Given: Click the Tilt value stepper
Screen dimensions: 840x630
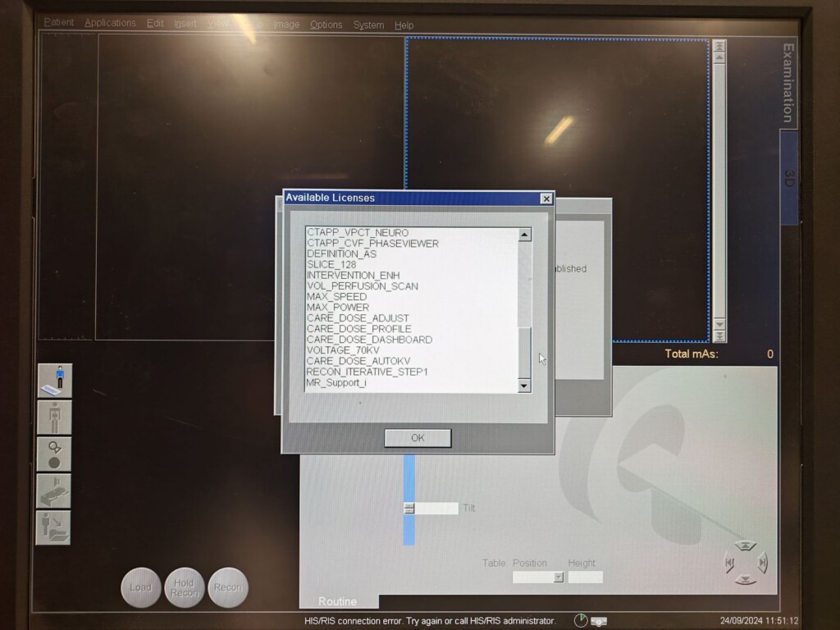Looking at the screenshot, I should tap(409, 509).
